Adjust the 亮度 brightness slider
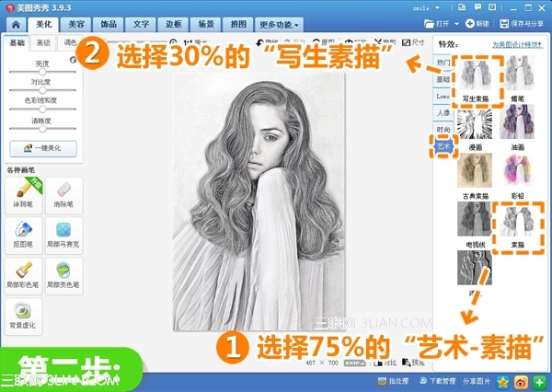The image size is (552, 392). coord(42,72)
